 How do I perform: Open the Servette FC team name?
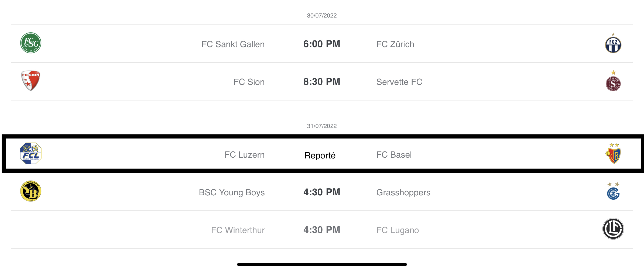399,82
